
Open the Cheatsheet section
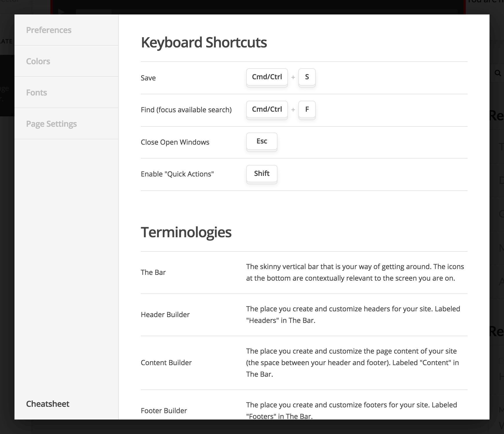click(48, 404)
